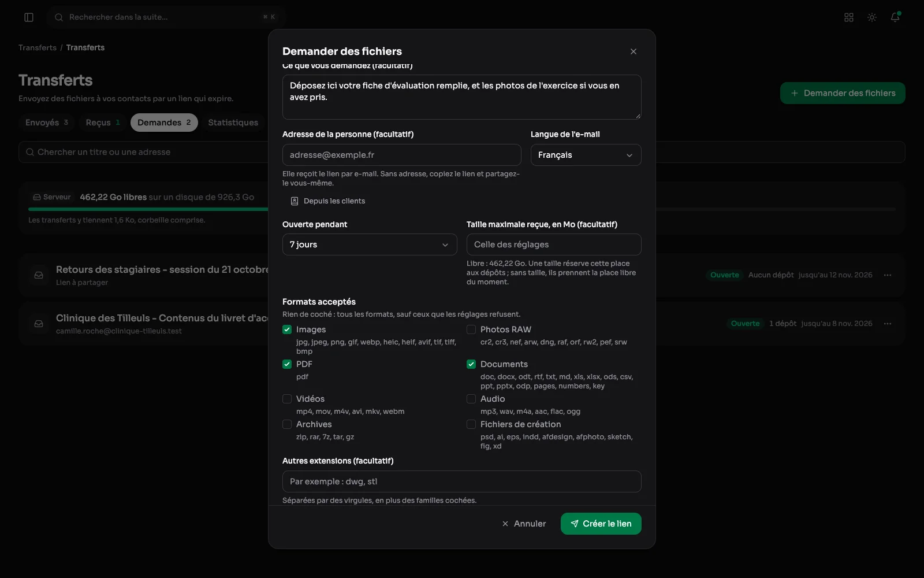Viewport: 924px width, 578px height.
Task: Toggle the Documents checkbox
Action: pos(471,364)
